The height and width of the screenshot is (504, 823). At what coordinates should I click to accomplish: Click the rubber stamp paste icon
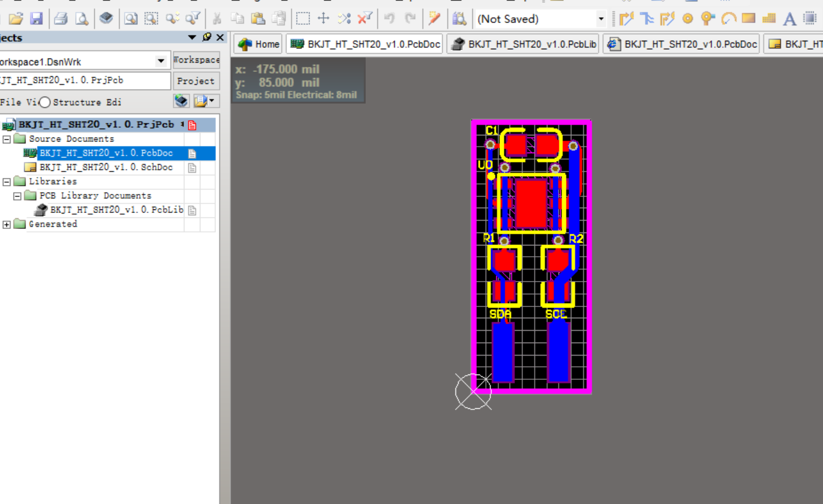point(279,19)
